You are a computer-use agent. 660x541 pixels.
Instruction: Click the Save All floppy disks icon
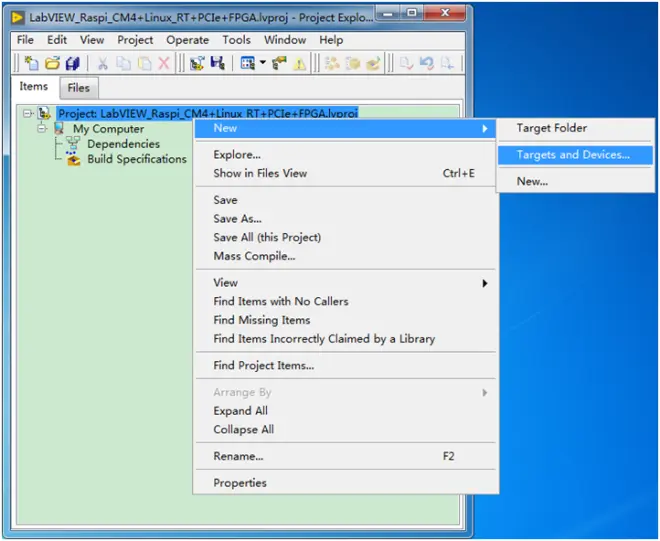[72, 63]
